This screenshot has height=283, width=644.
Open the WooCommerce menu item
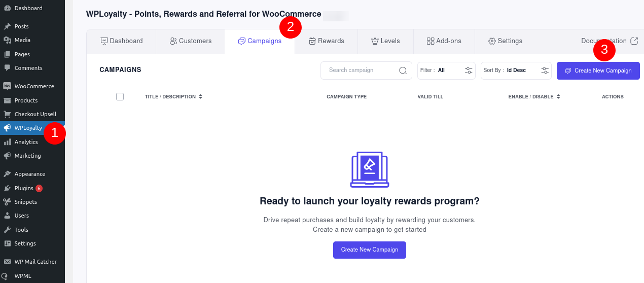(32, 86)
